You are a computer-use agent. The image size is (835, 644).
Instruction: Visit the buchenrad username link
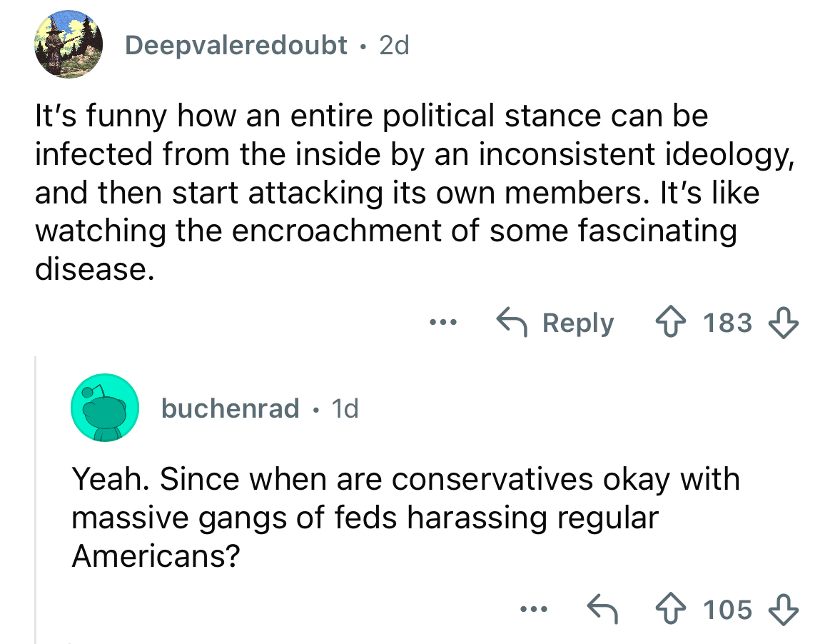coord(231,408)
